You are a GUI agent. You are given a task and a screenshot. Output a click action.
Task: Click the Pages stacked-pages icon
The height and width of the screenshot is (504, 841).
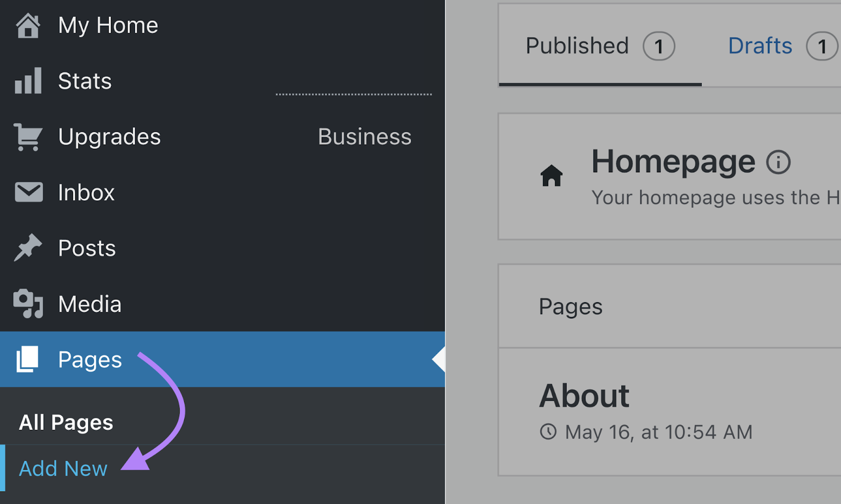[x=28, y=359]
